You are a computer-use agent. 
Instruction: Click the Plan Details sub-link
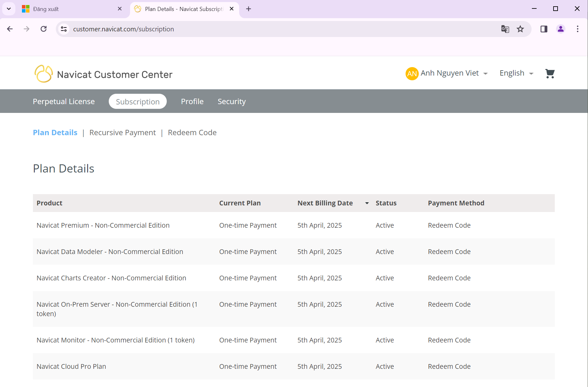pyautogui.click(x=55, y=133)
